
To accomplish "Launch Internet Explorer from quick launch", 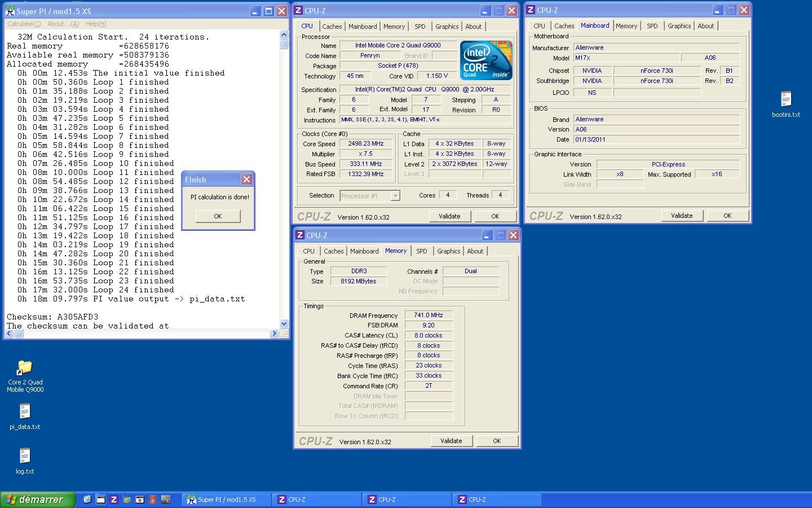I will tap(87, 500).
